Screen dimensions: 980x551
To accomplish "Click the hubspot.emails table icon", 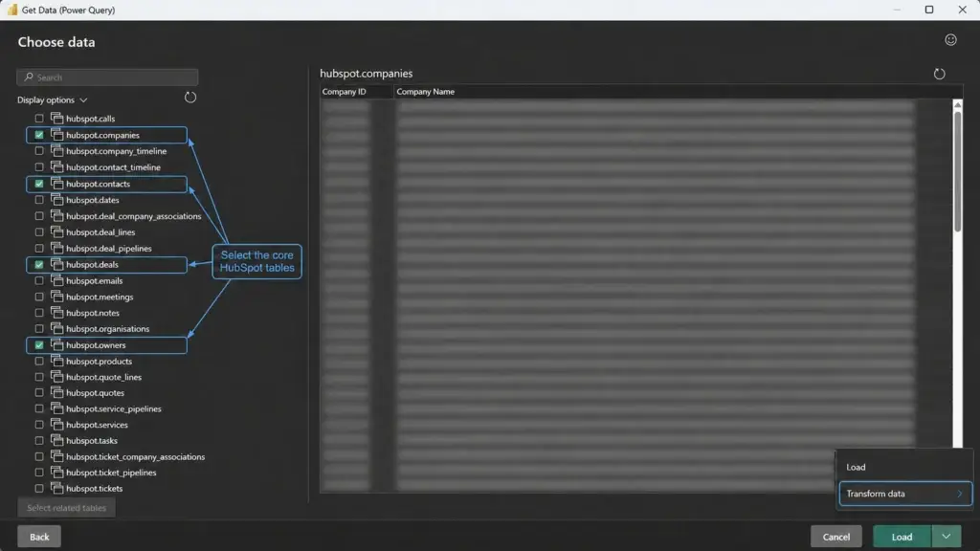I will click(56, 280).
